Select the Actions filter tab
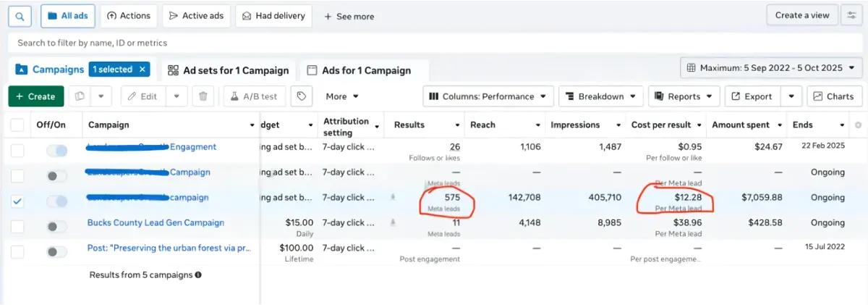 (128, 15)
